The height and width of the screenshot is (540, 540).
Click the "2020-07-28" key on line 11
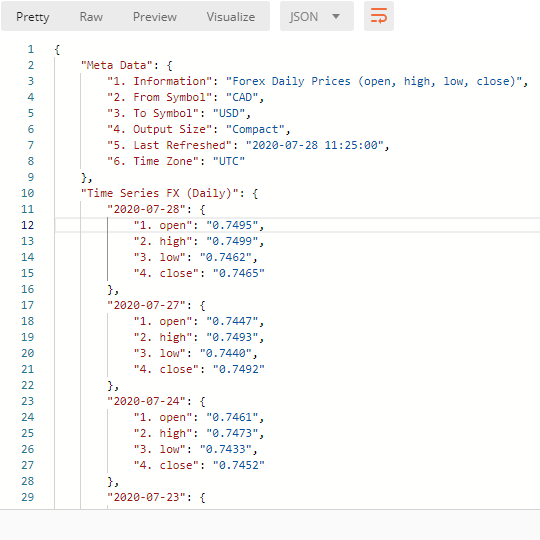coord(146,209)
